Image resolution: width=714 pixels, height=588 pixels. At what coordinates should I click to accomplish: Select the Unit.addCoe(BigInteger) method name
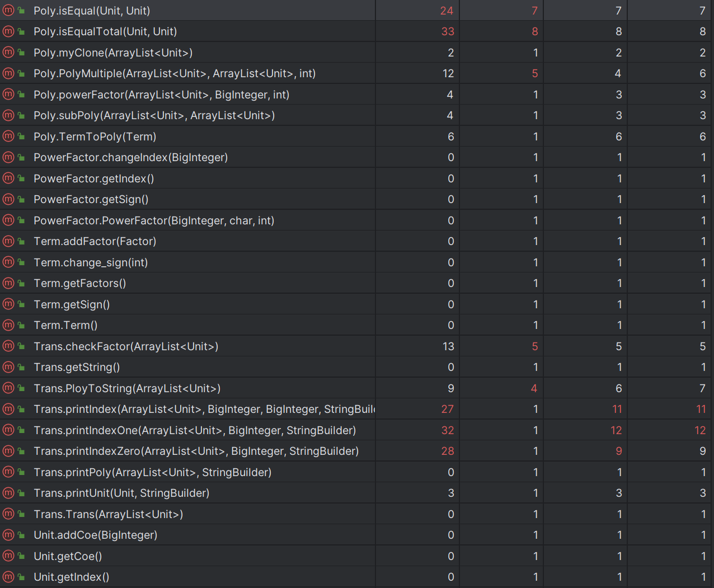(x=95, y=535)
